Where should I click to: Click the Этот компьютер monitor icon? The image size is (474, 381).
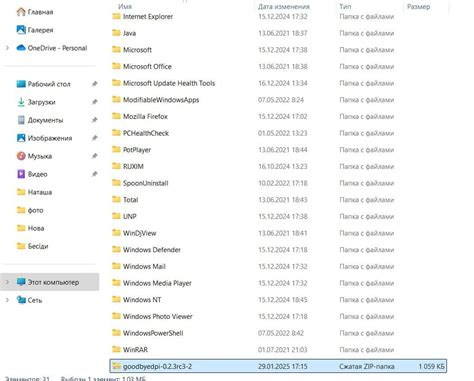pos(21,282)
